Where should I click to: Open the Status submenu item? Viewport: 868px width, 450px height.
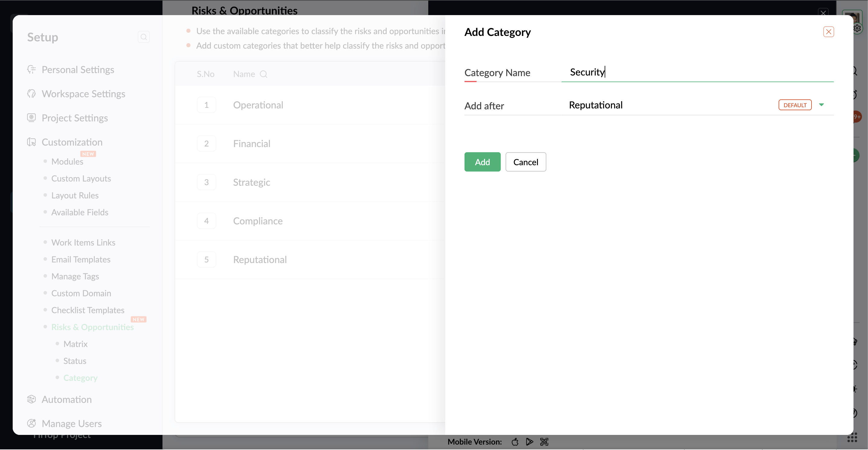pos(75,361)
